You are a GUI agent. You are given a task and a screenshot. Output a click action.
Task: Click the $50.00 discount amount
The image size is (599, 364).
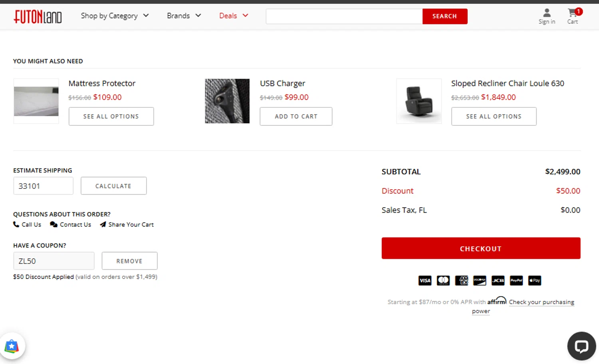[x=568, y=191]
